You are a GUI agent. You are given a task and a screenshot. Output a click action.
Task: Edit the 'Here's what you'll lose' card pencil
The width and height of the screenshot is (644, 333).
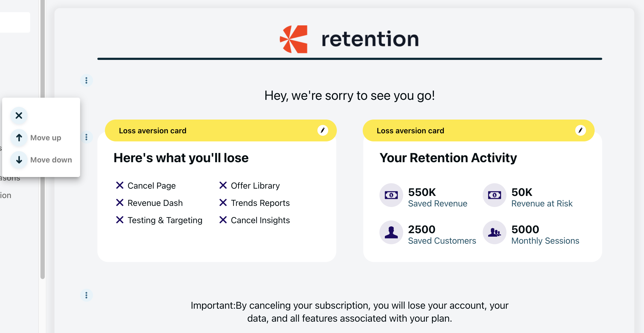(x=323, y=130)
